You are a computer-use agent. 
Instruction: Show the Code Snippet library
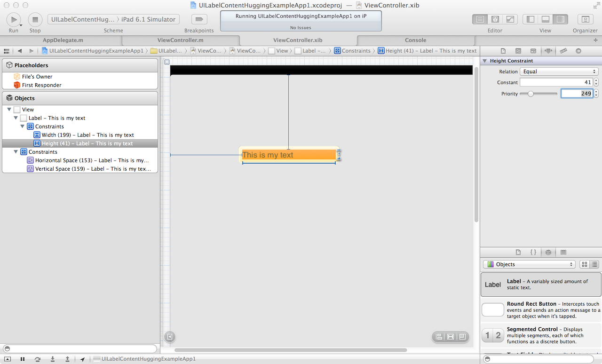tap(533, 252)
